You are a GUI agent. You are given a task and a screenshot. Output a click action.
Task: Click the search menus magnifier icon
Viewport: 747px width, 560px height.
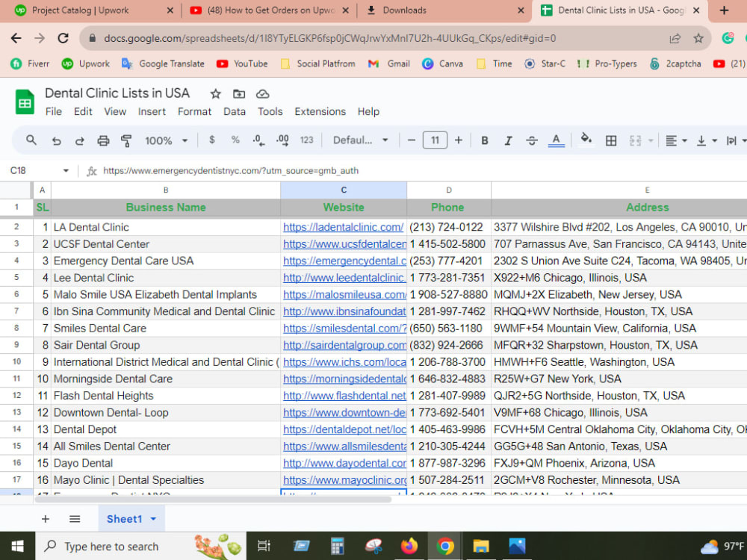click(x=31, y=140)
